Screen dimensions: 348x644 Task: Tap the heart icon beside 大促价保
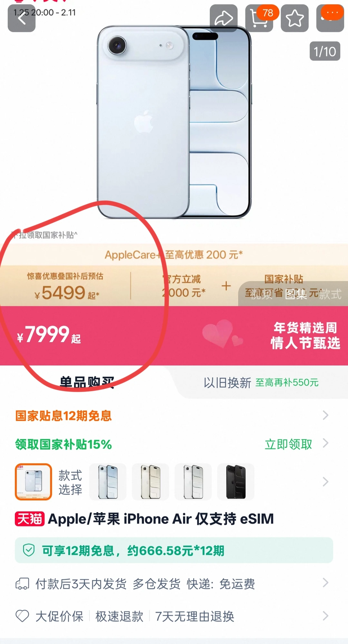[x=22, y=616]
